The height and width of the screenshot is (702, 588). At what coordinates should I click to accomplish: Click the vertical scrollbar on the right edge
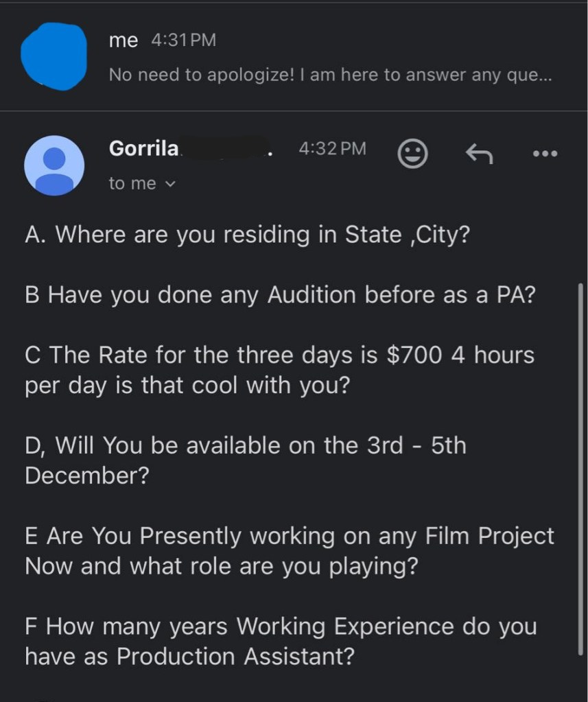click(580, 467)
